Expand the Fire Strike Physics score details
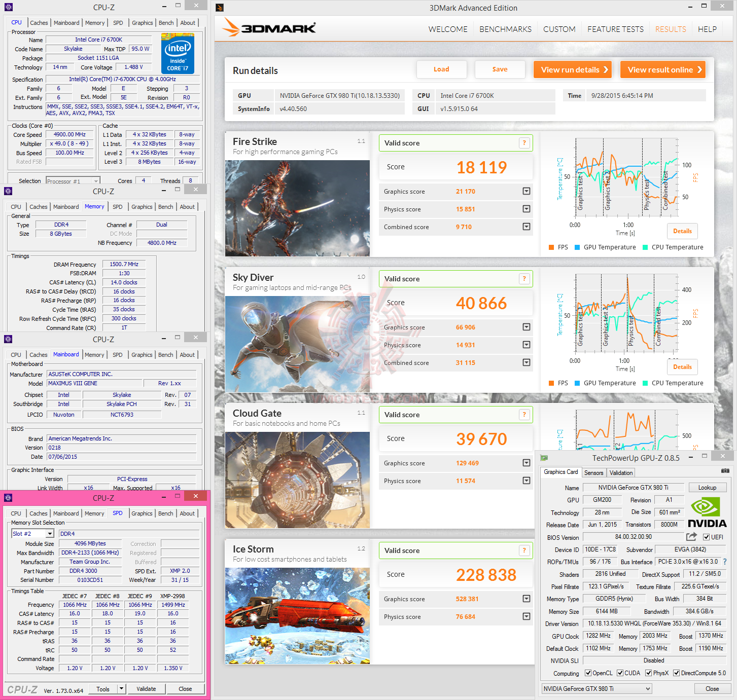This screenshot has height=700, width=737. tap(527, 209)
